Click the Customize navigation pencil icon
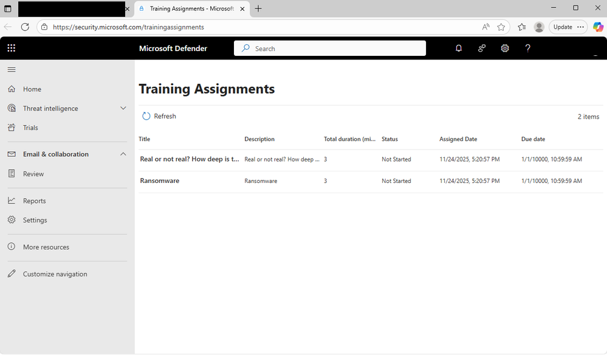This screenshot has height=364, width=607. pos(12,274)
